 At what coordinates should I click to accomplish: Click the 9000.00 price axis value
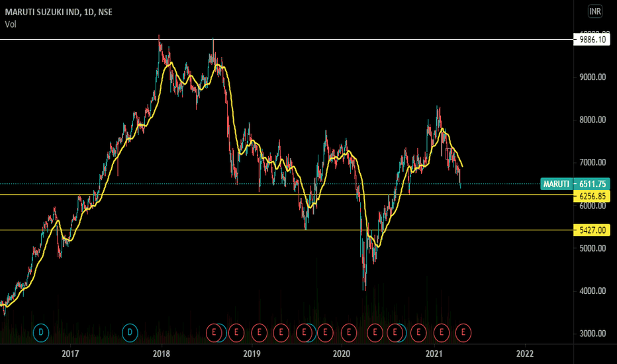(593, 77)
